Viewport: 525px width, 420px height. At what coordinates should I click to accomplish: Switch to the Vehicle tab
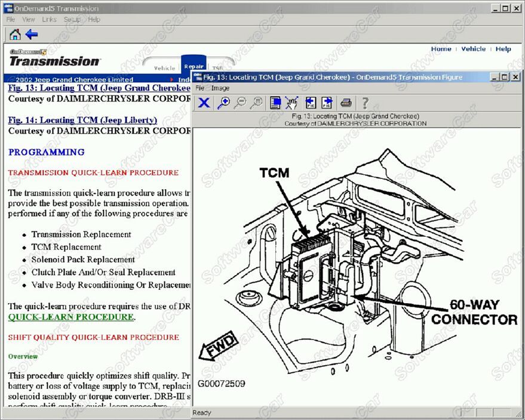pos(164,68)
